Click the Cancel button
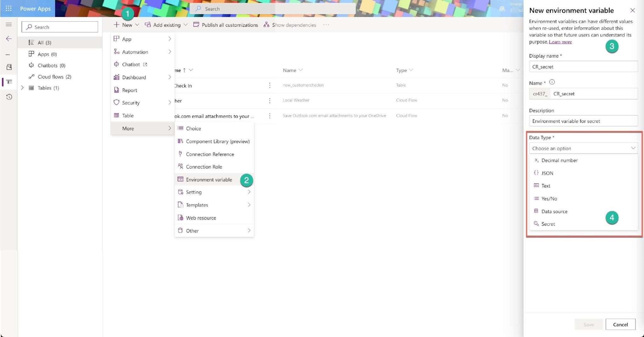This screenshot has height=337, width=644. click(620, 325)
